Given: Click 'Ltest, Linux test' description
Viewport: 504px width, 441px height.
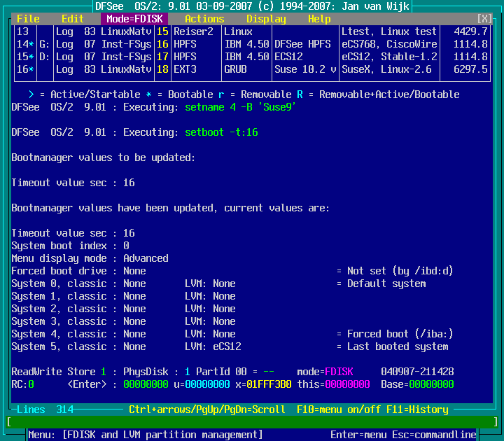Looking at the screenshot, I should 389,31.
